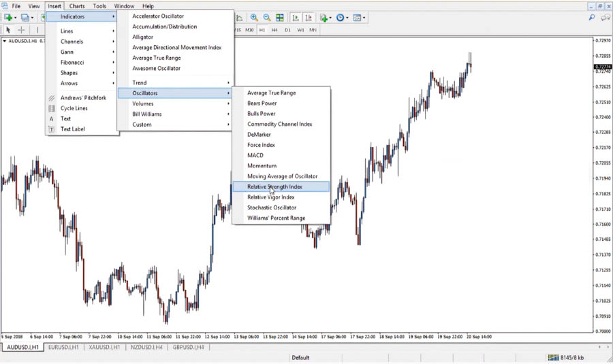Click the Periods clock icon

(x=340, y=18)
